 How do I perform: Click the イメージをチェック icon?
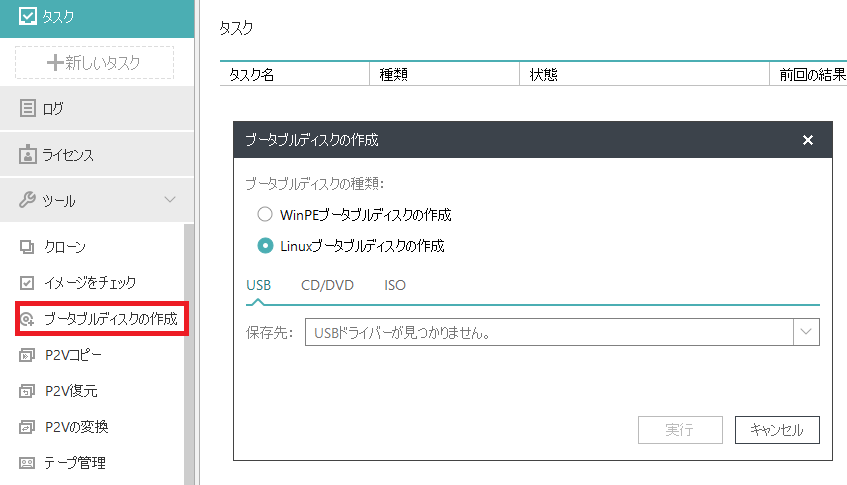point(27,282)
